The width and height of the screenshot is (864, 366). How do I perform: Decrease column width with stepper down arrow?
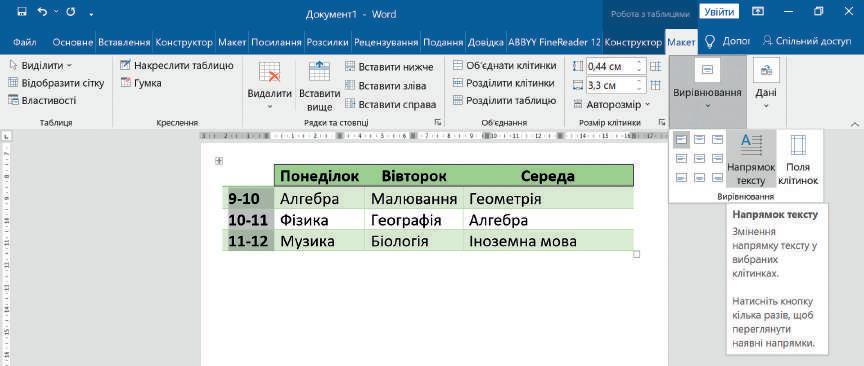(x=640, y=89)
